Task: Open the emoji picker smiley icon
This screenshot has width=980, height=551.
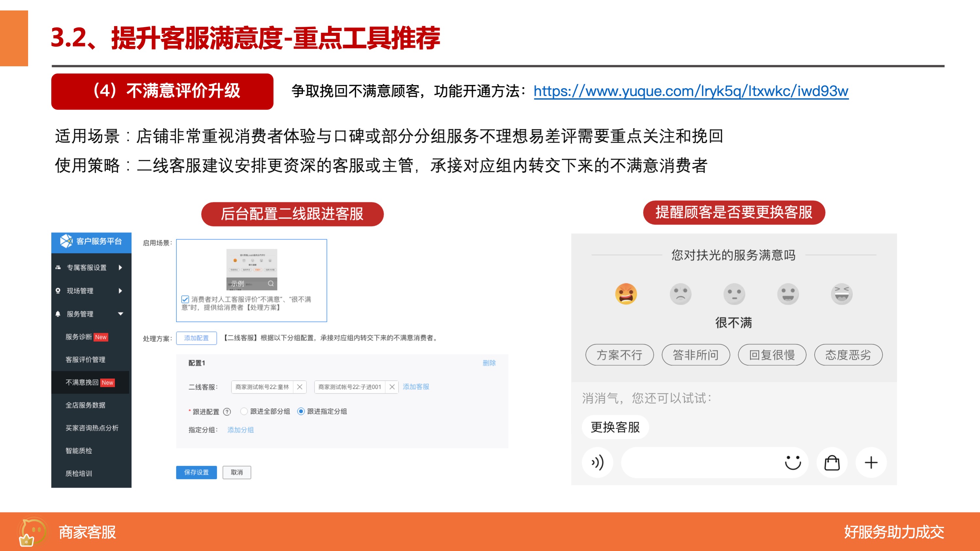Action: point(793,462)
